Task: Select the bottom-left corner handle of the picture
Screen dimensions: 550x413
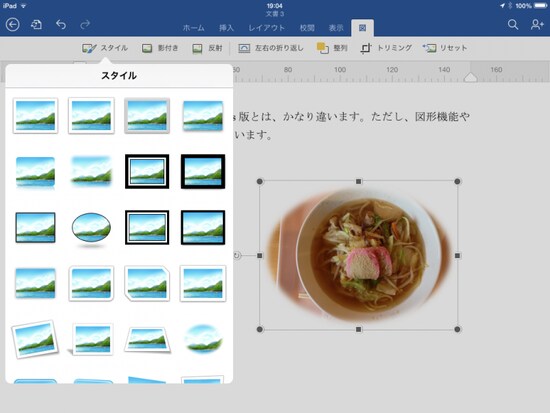Action: [260, 329]
